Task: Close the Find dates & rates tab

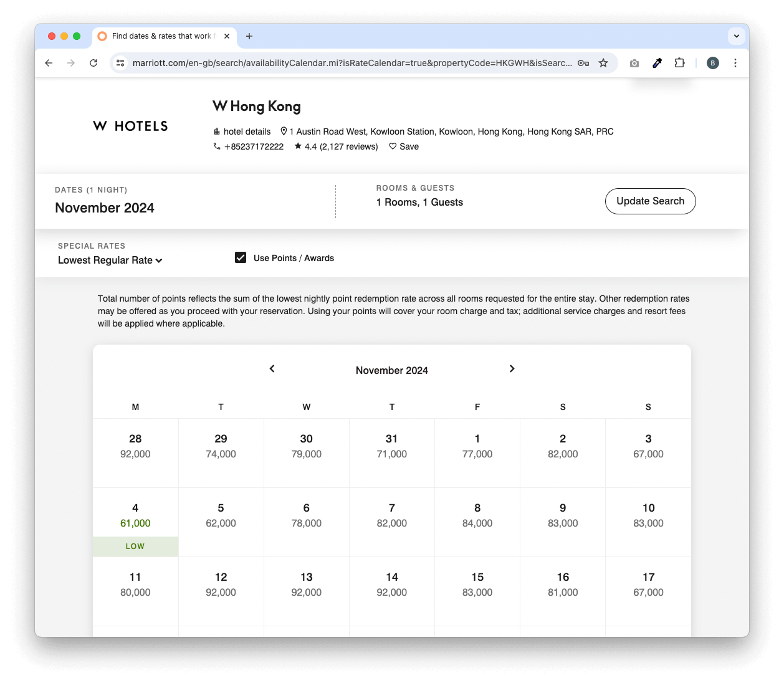Action: tap(227, 36)
